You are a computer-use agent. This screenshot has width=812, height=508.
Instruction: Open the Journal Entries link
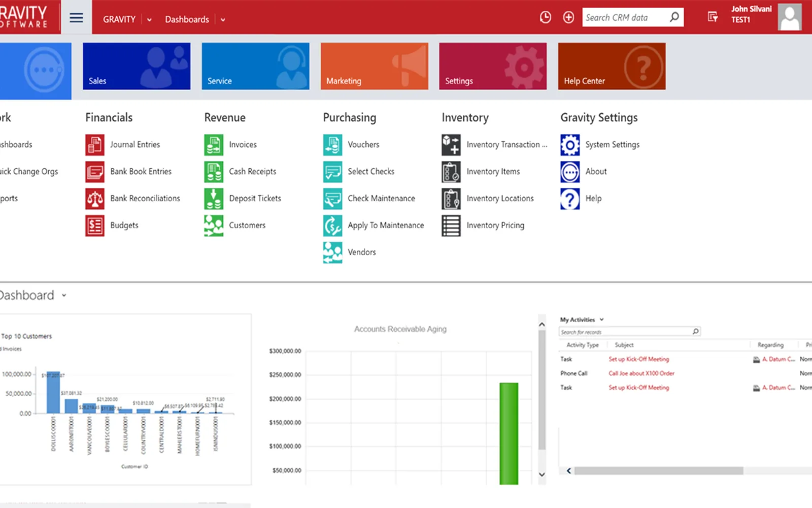tap(135, 145)
